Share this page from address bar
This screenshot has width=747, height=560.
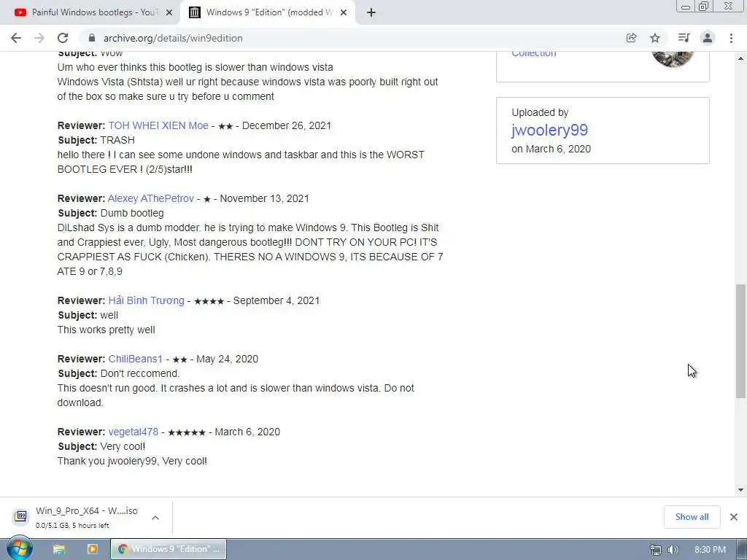(x=631, y=38)
